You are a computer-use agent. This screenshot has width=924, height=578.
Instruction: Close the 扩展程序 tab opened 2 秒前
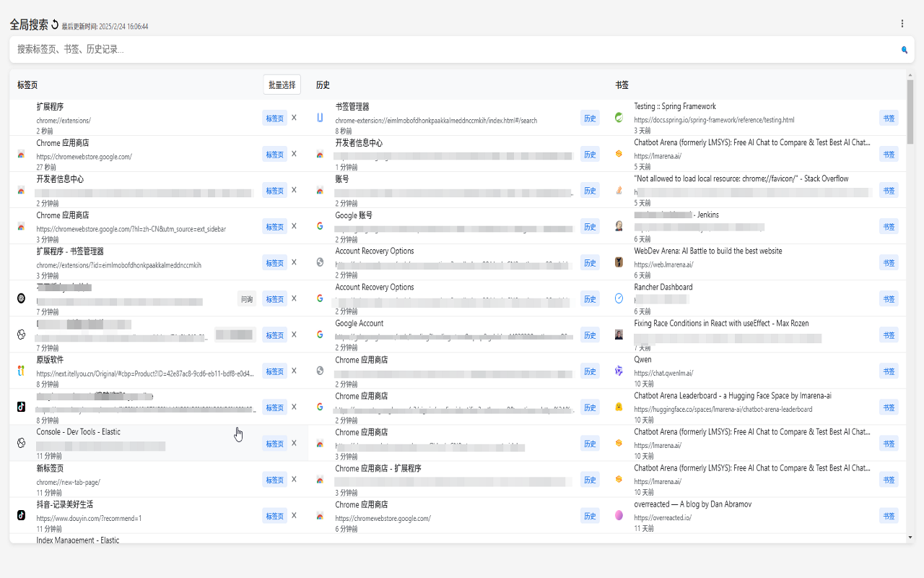click(x=294, y=117)
